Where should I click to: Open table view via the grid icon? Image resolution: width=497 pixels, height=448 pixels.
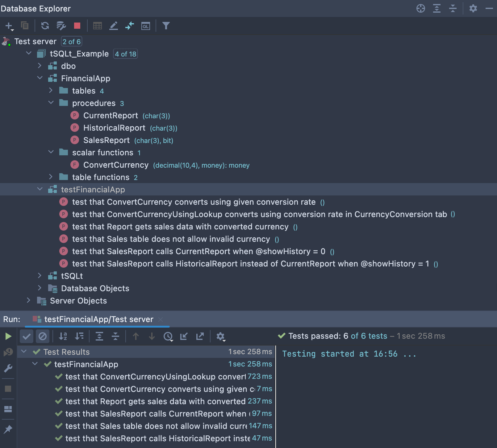click(98, 26)
